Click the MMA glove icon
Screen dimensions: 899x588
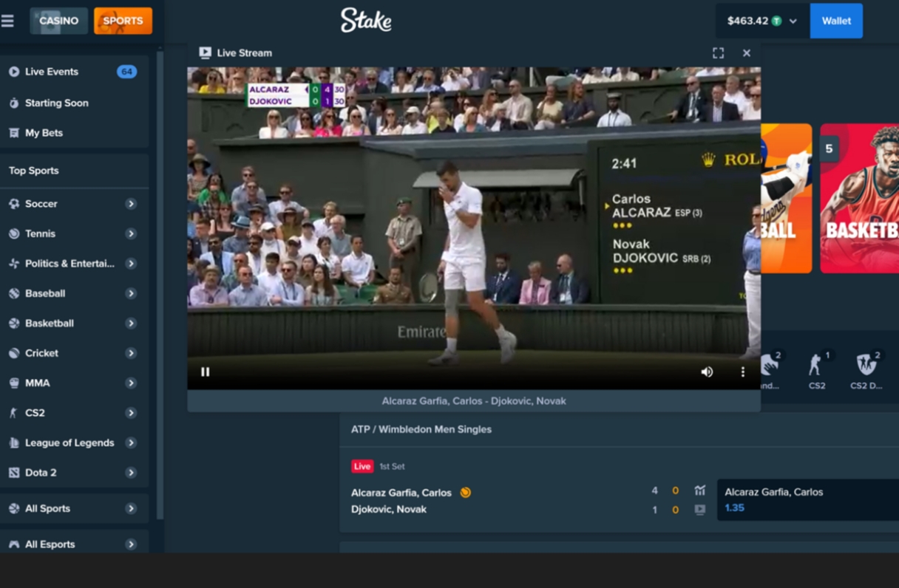pos(14,383)
